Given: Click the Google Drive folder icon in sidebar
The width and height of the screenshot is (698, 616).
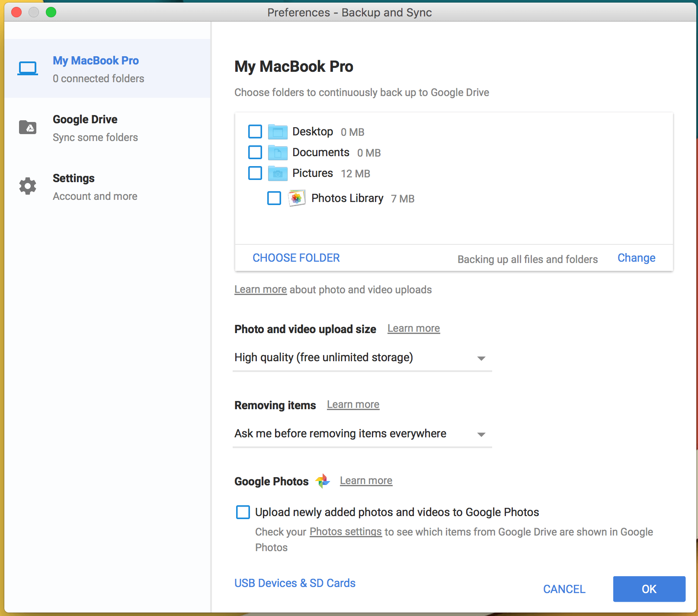Looking at the screenshot, I should tap(28, 127).
